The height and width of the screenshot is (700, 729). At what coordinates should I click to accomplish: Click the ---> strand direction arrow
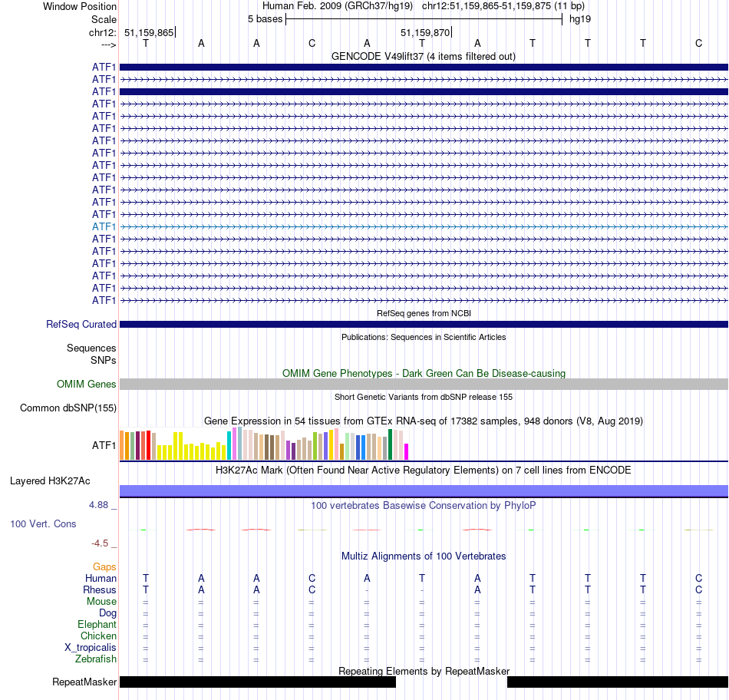108,45
